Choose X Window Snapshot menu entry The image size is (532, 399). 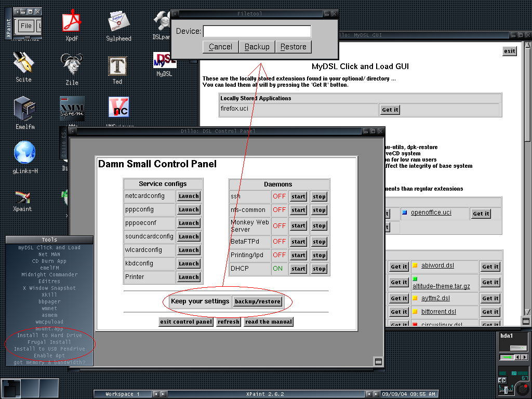point(49,288)
